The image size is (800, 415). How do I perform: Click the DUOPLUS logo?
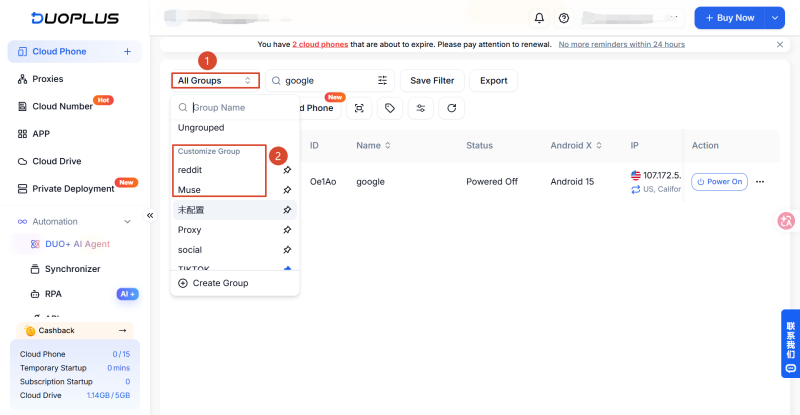tap(74, 18)
